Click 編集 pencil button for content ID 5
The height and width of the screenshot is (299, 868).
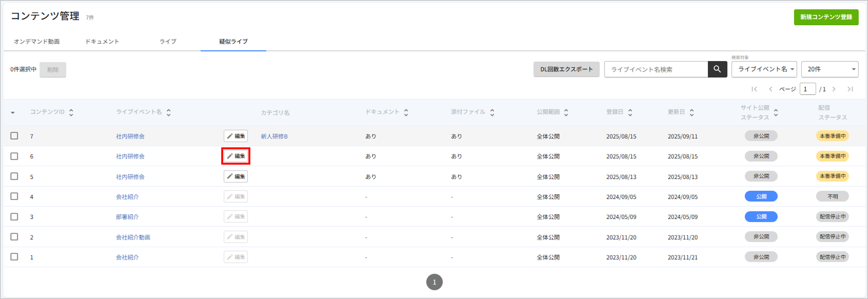tap(236, 176)
